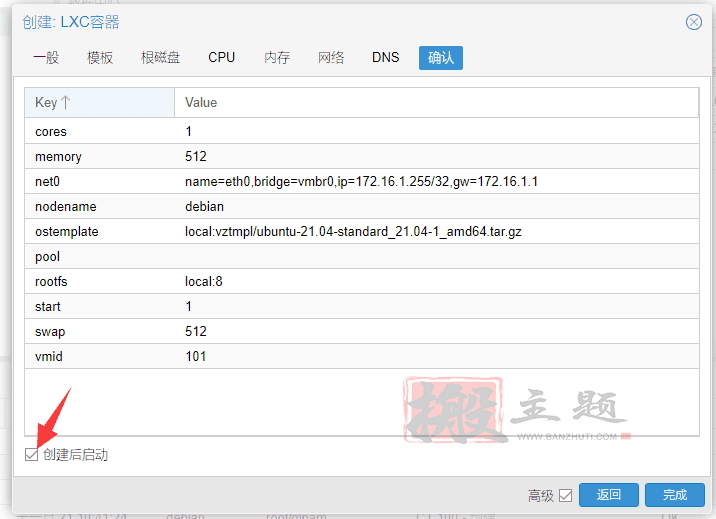Select the memory row key
The height and width of the screenshot is (519, 716).
[58, 157]
